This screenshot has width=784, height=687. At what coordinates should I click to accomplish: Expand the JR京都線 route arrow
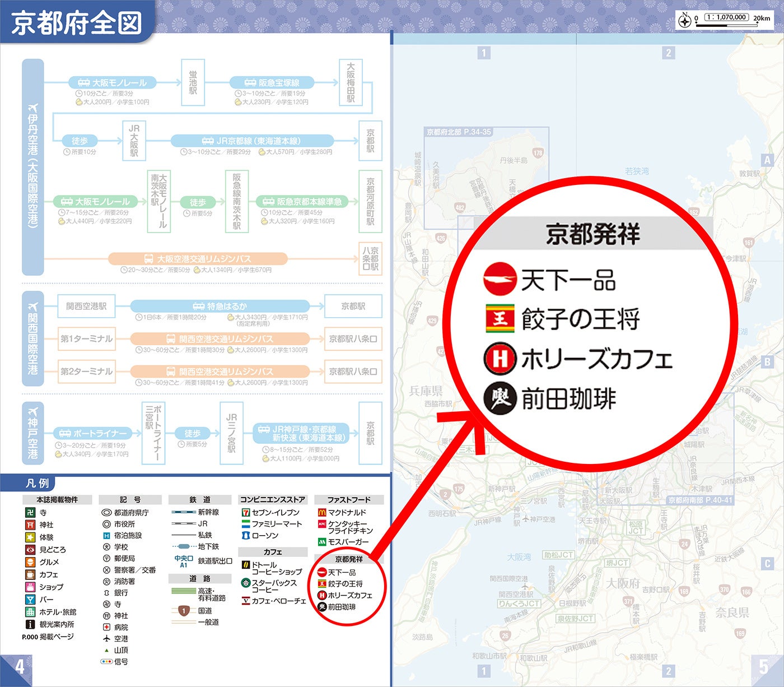coord(252,141)
